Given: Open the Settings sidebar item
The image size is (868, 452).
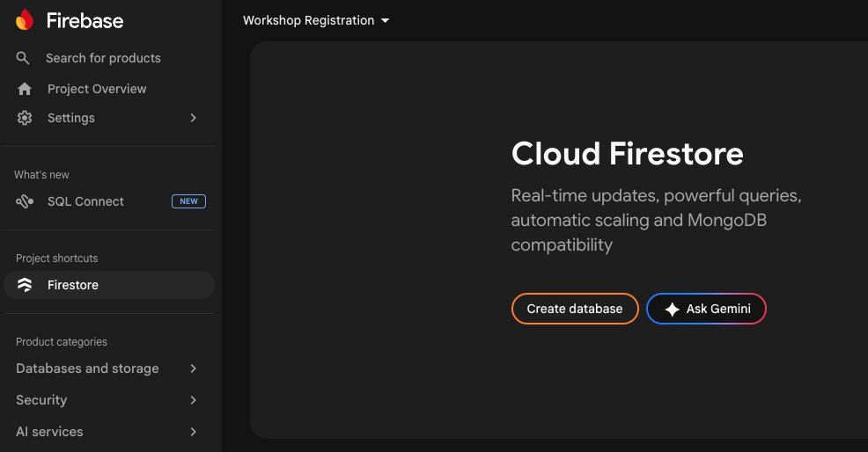Looking at the screenshot, I should click(x=109, y=118).
